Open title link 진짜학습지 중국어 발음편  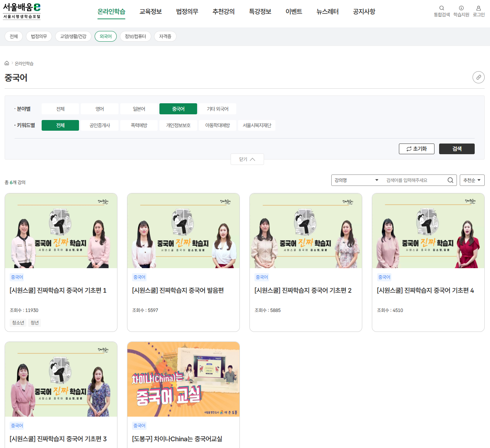[178, 291]
